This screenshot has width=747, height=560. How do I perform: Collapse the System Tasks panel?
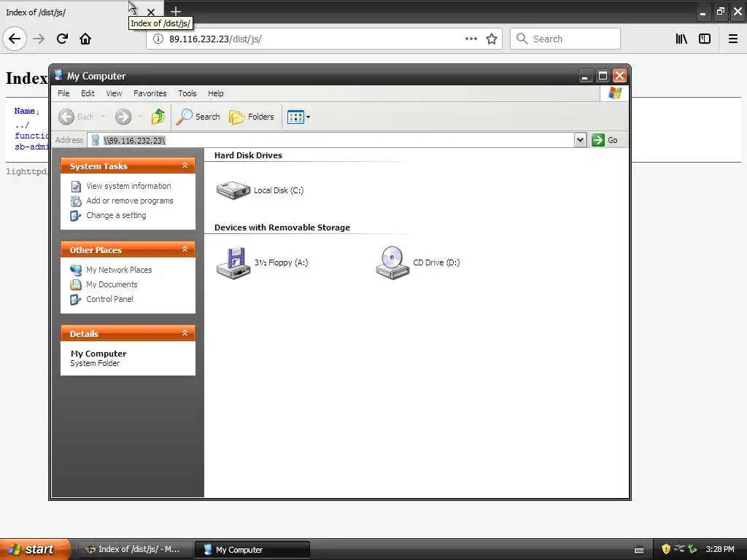(185, 166)
